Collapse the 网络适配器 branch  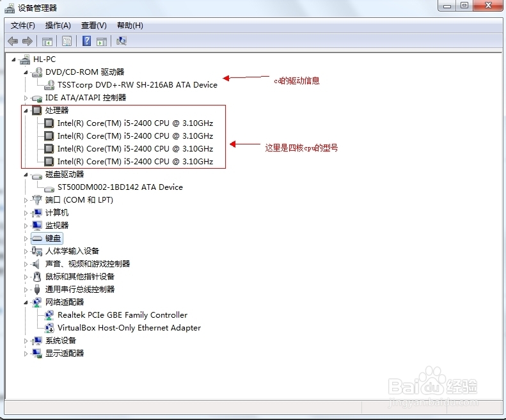26,302
